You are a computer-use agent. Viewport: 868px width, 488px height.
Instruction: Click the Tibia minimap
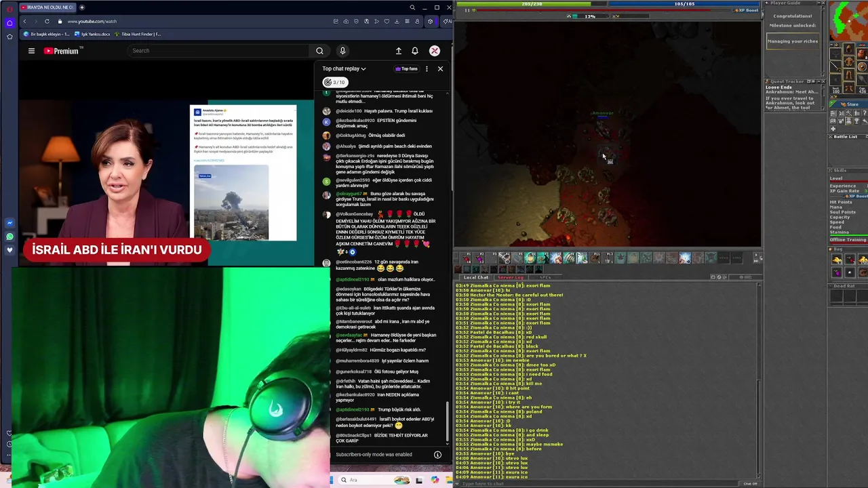[x=848, y=22]
